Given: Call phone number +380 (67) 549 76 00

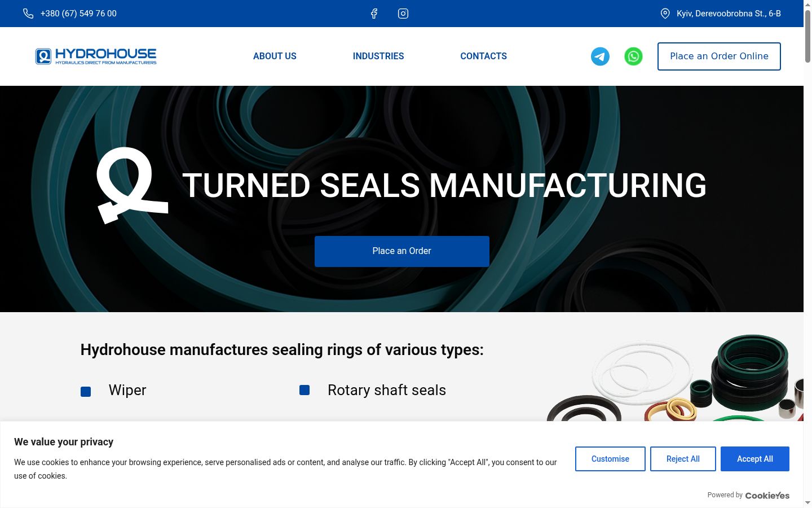Looking at the screenshot, I should [x=78, y=14].
